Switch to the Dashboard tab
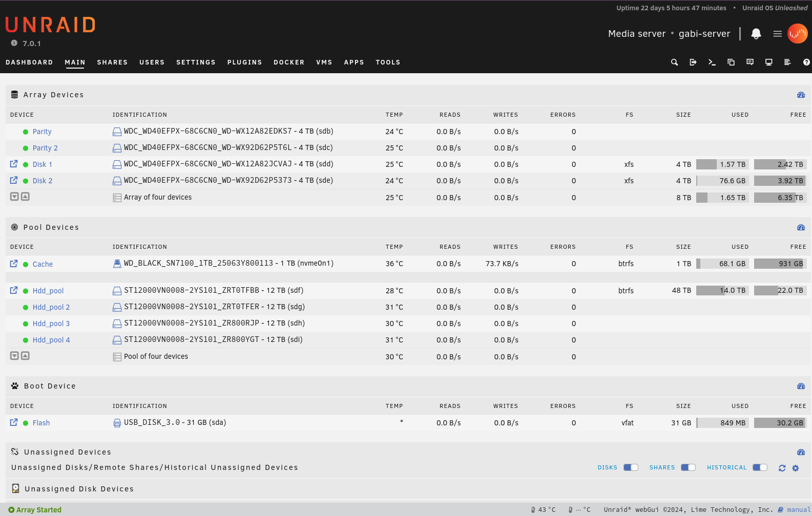Image resolution: width=812 pixels, height=516 pixels. [29, 62]
